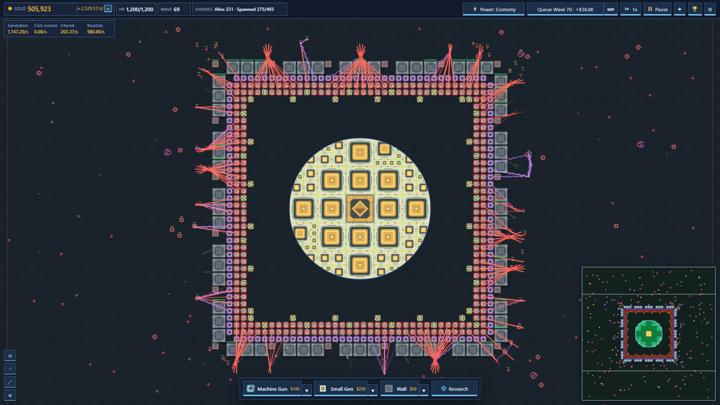Click the top tool icon in left sidebar
The height and width of the screenshot is (405, 720).
pos(10,355)
